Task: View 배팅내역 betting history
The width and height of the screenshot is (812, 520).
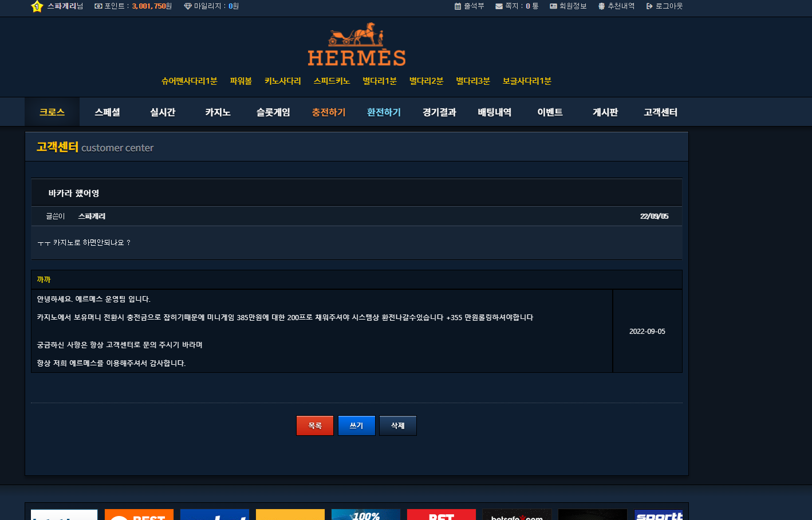Action: coord(495,112)
